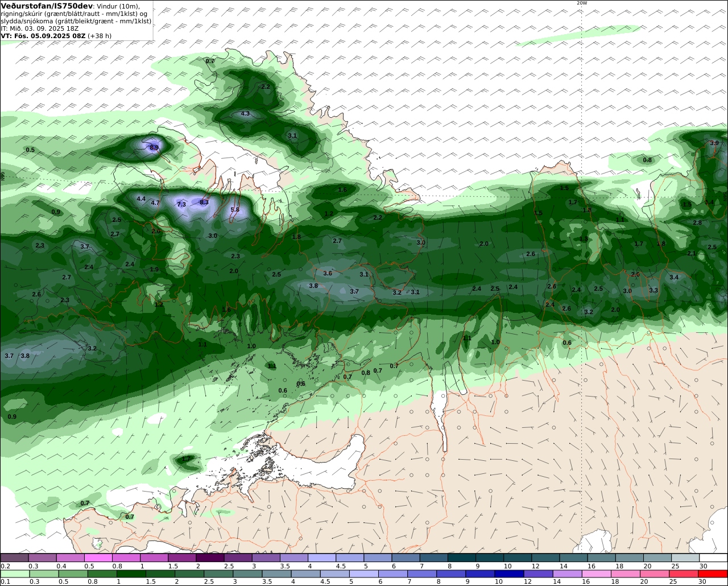Viewport: 728px width, 586px height.
Task: Click the 2.8 precipitation value on the map
Action: tap(697, 222)
